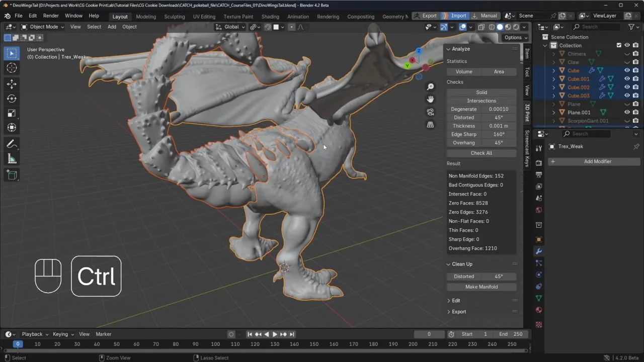Open the Modifiers wrench properties tab
This screenshot has height=362, width=644.
539,251
